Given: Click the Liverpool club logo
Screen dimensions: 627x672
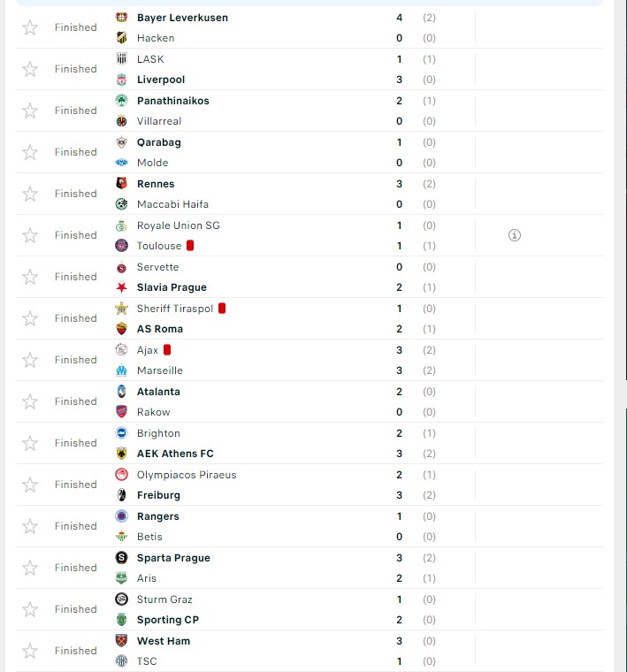Looking at the screenshot, I should pyautogui.click(x=121, y=80).
